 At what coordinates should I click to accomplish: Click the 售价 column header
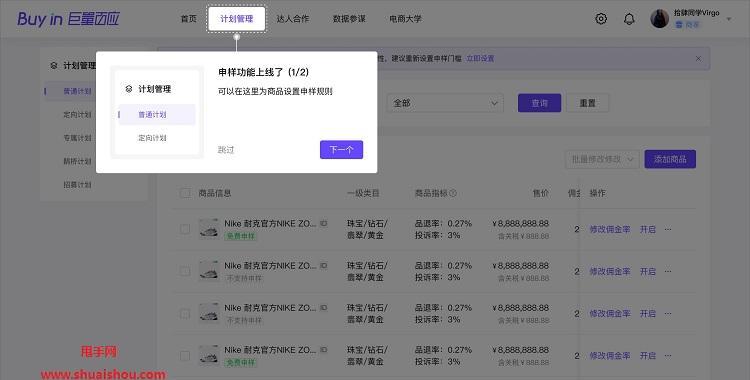(540, 193)
